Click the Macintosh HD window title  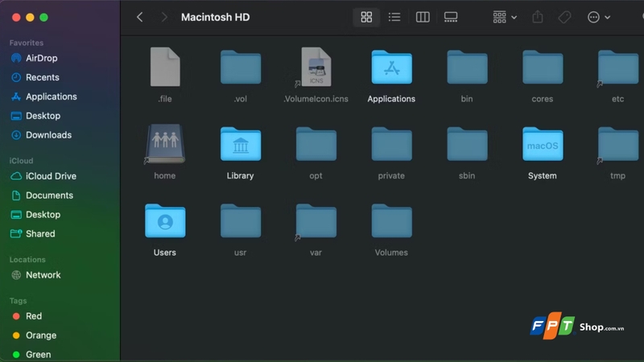tap(216, 17)
